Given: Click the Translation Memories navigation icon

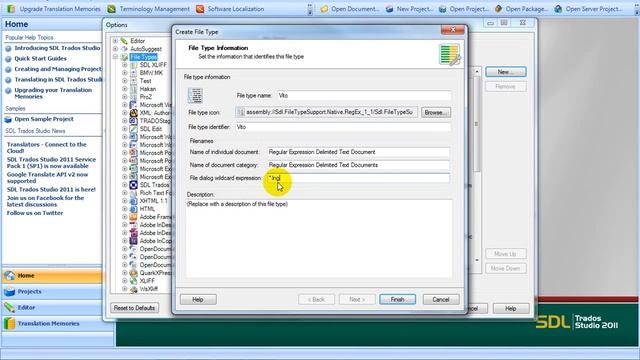Looking at the screenshot, I should tap(9, 323).
